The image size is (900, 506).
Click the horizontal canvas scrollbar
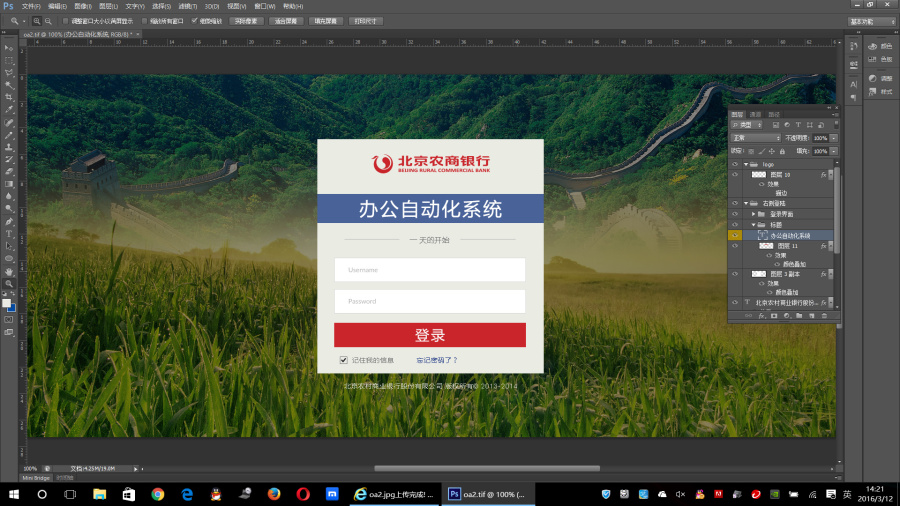(x=487, y=469)
